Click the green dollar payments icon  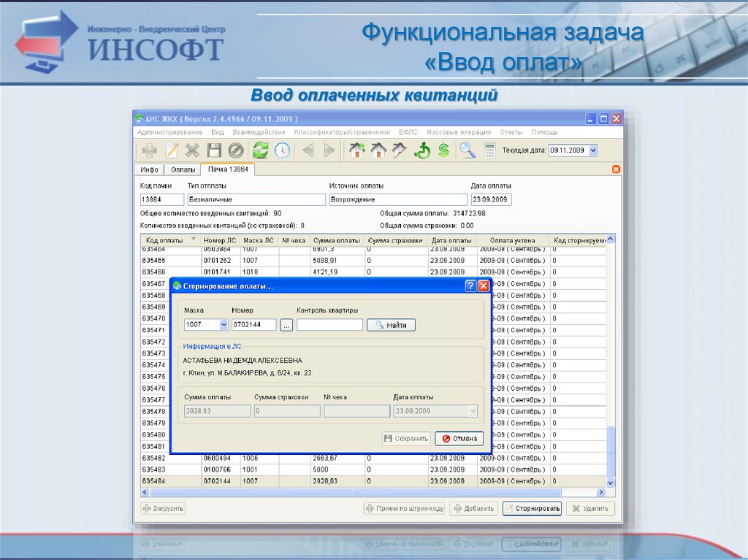point(443,150)
